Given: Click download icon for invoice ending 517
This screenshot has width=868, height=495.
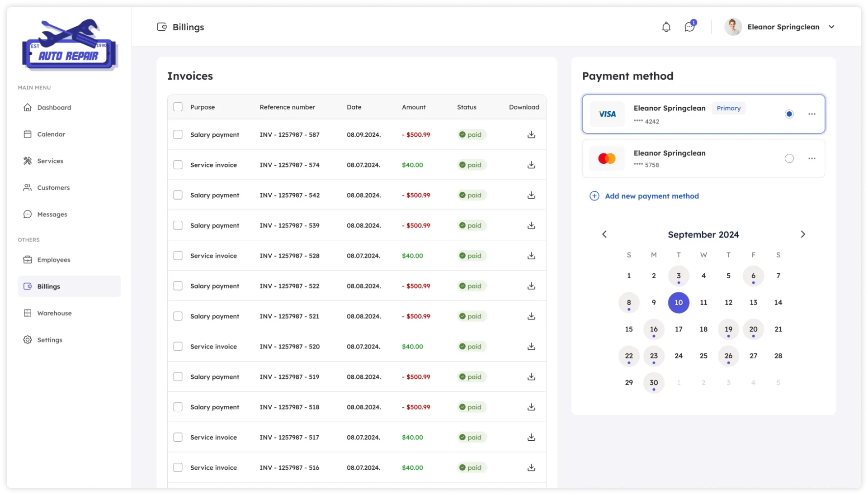Looking at the screenshot, I should coord(531,438).
